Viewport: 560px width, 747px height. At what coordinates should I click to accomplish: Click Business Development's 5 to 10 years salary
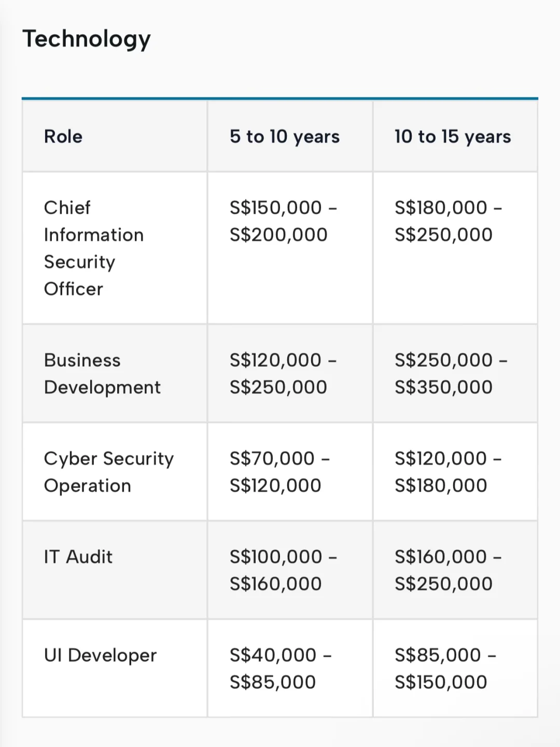coord(283,374)
